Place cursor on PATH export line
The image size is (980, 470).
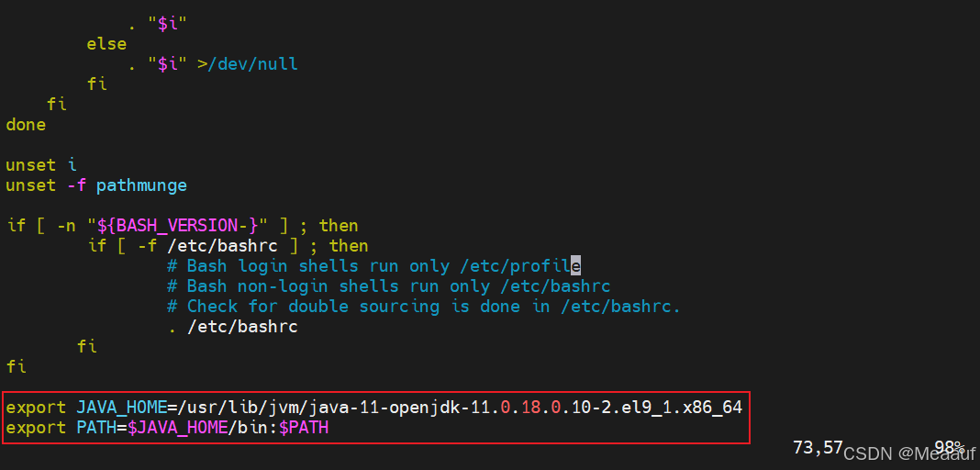168,428
